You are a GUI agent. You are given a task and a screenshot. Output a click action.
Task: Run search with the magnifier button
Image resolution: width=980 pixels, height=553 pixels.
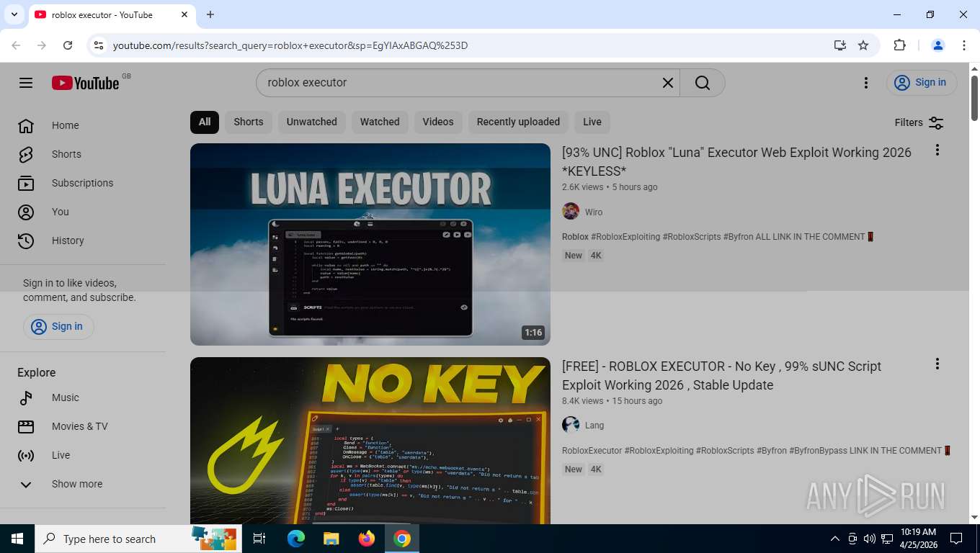click(703, 83)
